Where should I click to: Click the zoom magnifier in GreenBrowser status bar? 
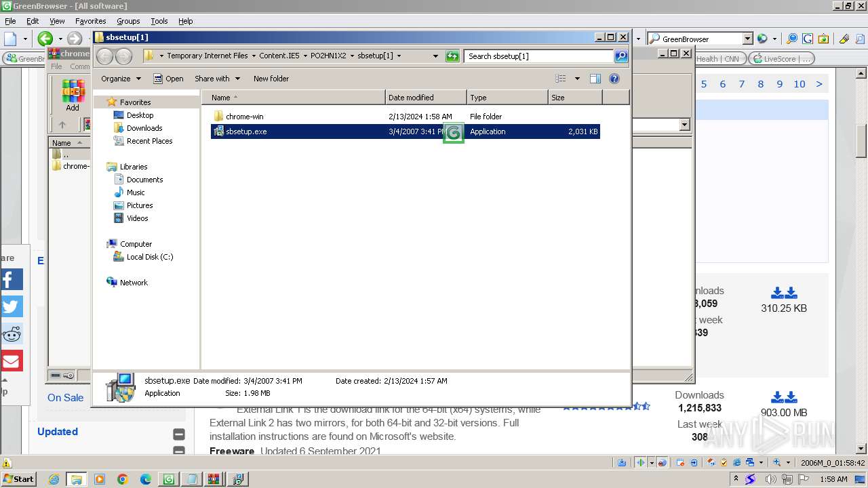pos(777,462)
